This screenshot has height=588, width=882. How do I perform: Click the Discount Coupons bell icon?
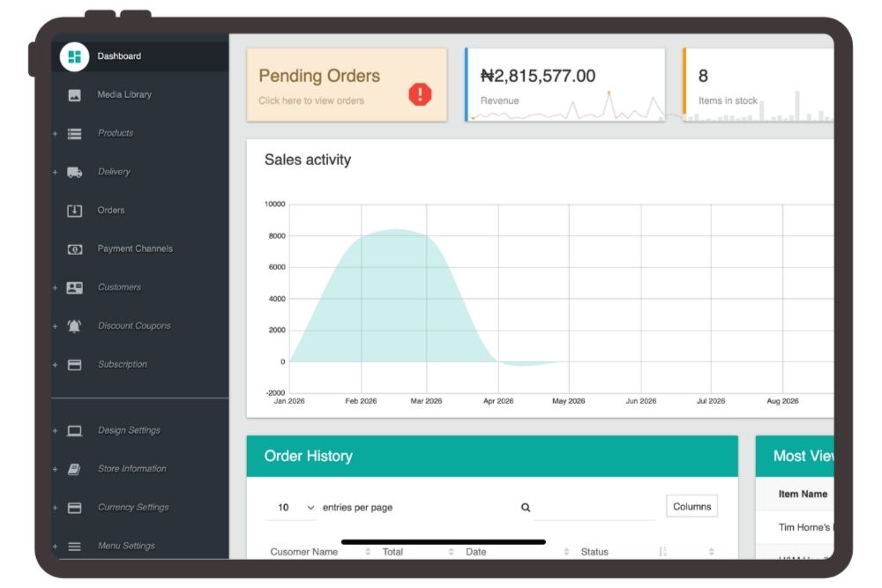75,326
